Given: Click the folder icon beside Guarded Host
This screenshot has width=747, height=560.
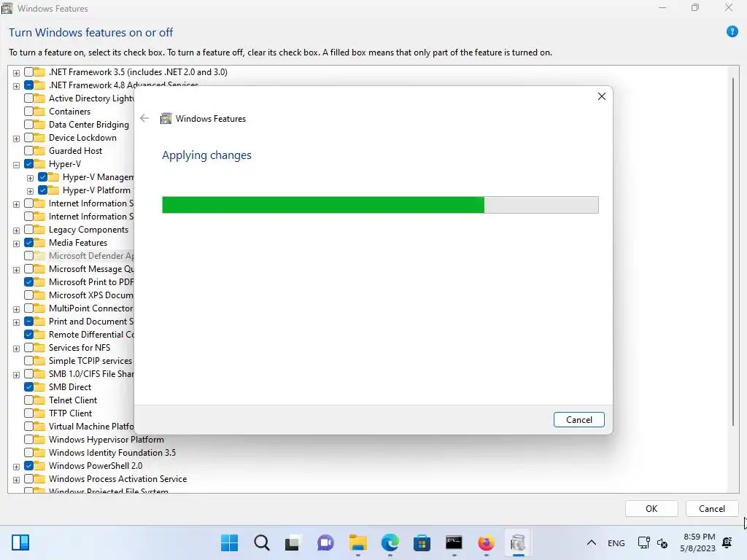Looking at the screenshot, I should tap(40, 150).
